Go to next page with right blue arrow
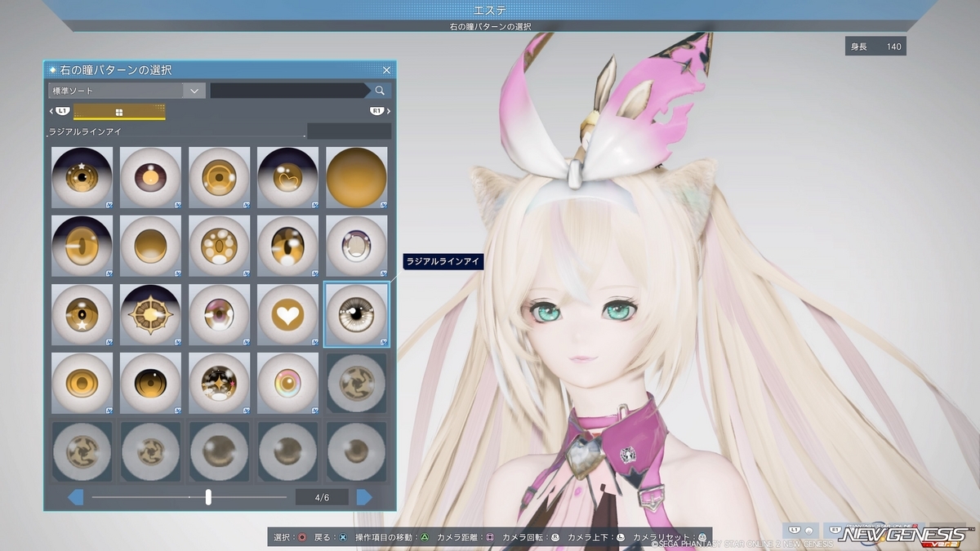Screen dimensions: 980x551 (x=364, y=497)
